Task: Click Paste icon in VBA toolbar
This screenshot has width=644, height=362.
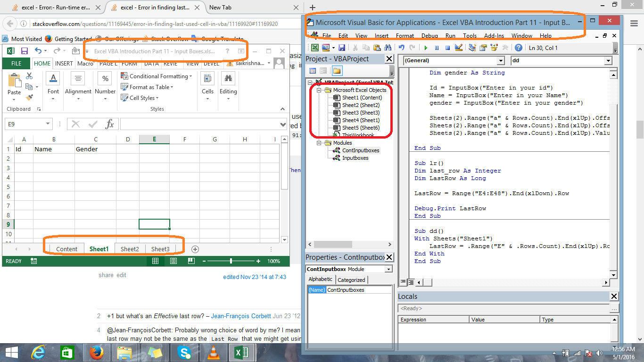Action: 377,48
